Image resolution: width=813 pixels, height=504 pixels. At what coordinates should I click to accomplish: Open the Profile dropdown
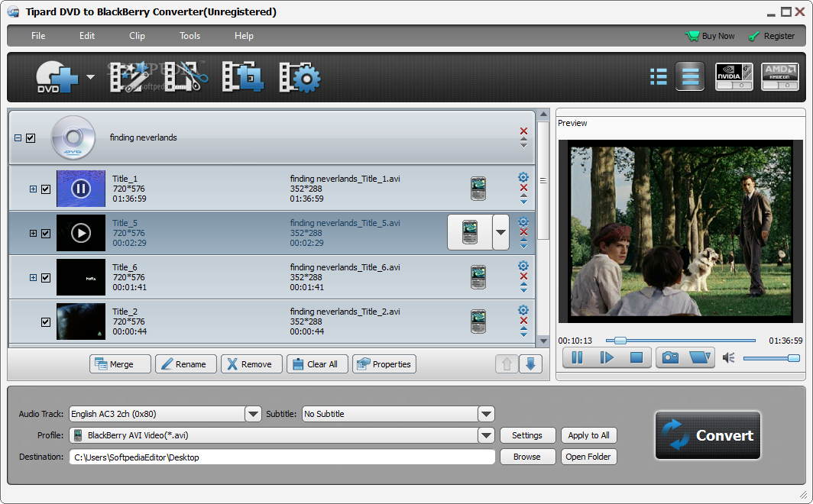[x=486, y=435]
